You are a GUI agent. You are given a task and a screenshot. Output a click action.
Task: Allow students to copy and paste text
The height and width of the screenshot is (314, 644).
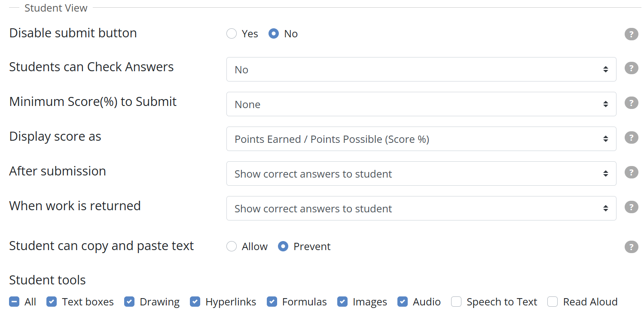tap(232, 247)
